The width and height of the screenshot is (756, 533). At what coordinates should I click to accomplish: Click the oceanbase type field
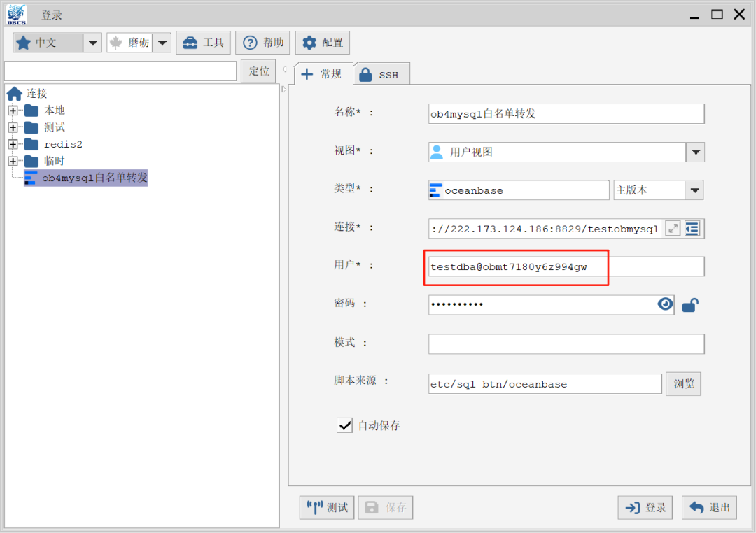coord(519,190)
